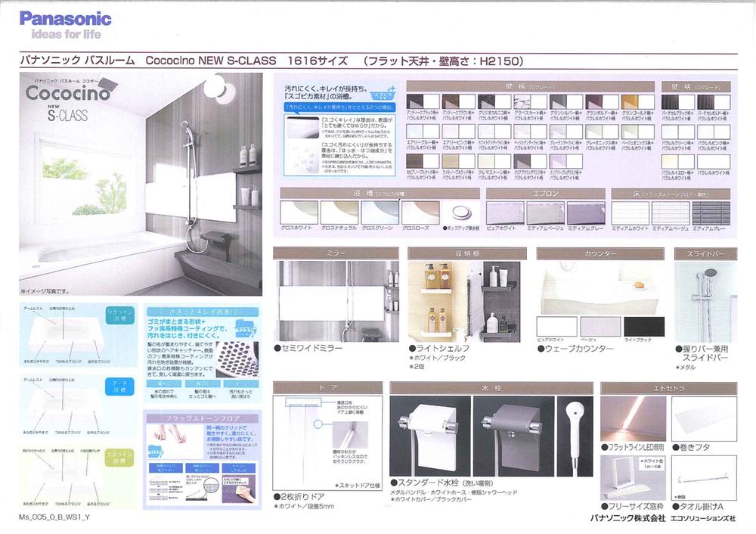Viewport: 756px width, 534px height.
Task: Pick the グロスローズ bathtub color swatch
Action: coord(420,213)
